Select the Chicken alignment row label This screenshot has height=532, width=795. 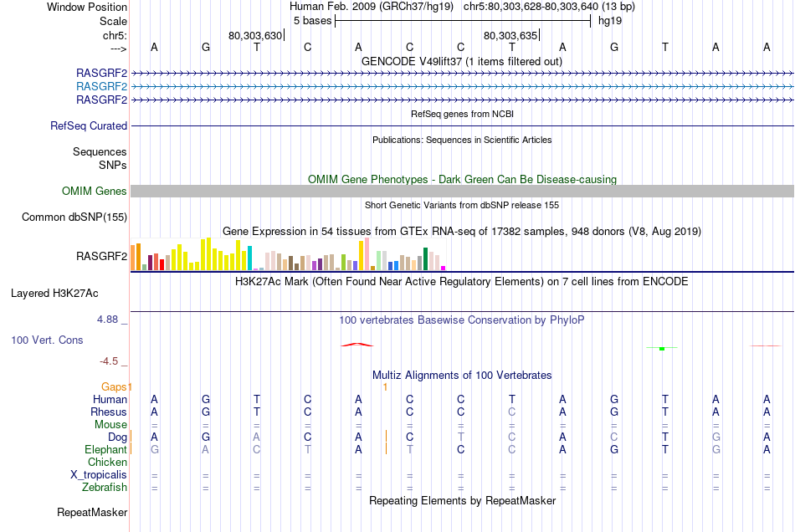tap(107, 462)
